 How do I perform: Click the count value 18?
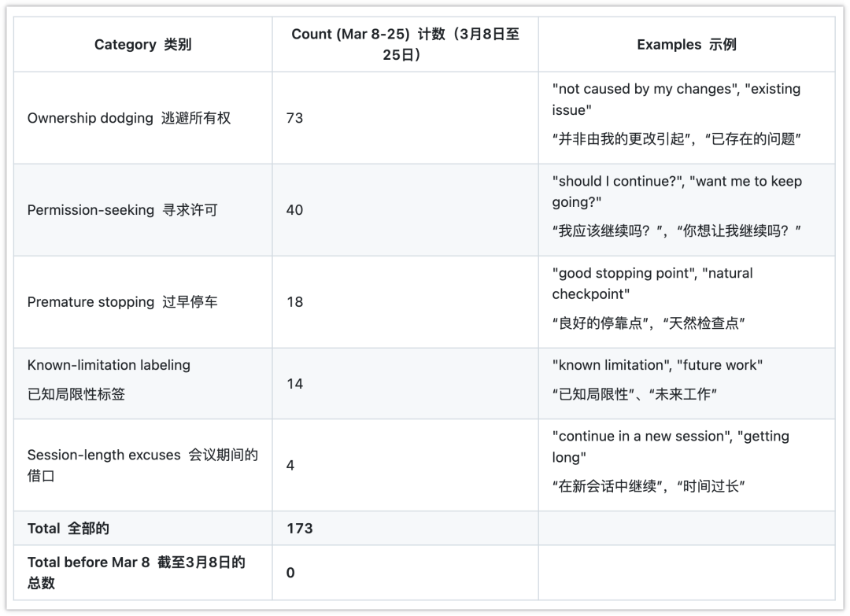pyautogui.click(x=295, y=302)
